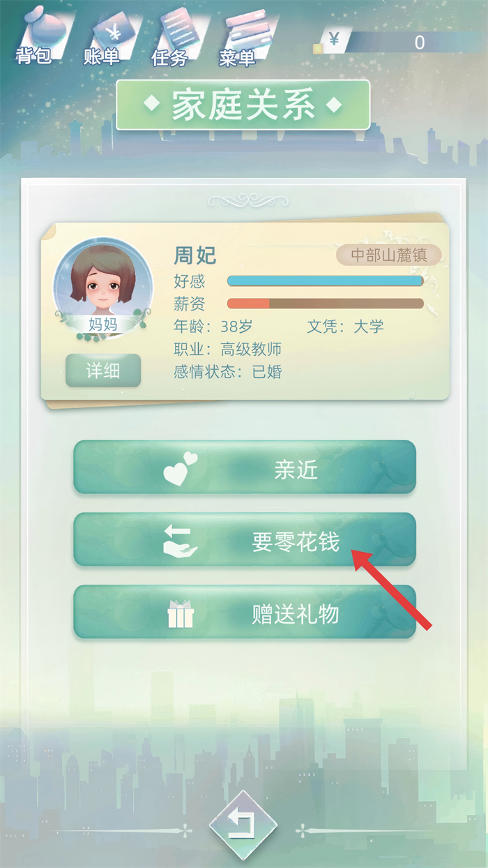
Task: Tap the 中部山麓镇 location tag
Action: pyautogui.click(x=389, y=255)
